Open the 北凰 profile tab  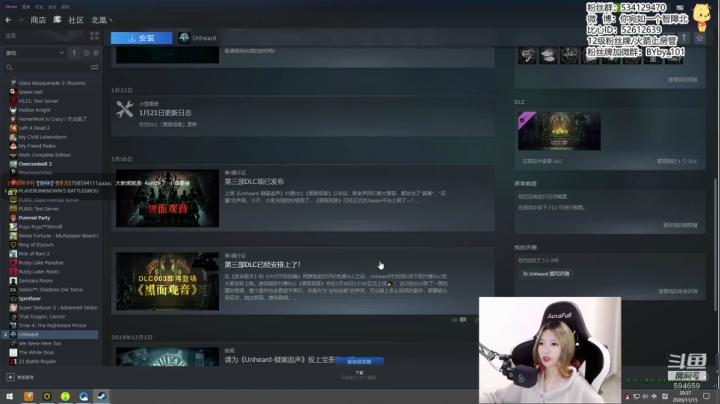point(101,20)
